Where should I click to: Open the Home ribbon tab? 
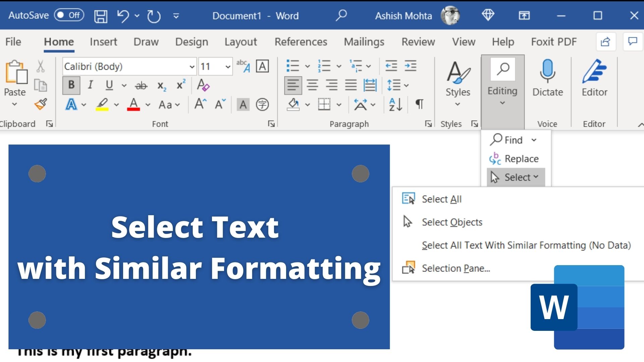[x=59, y=42]
